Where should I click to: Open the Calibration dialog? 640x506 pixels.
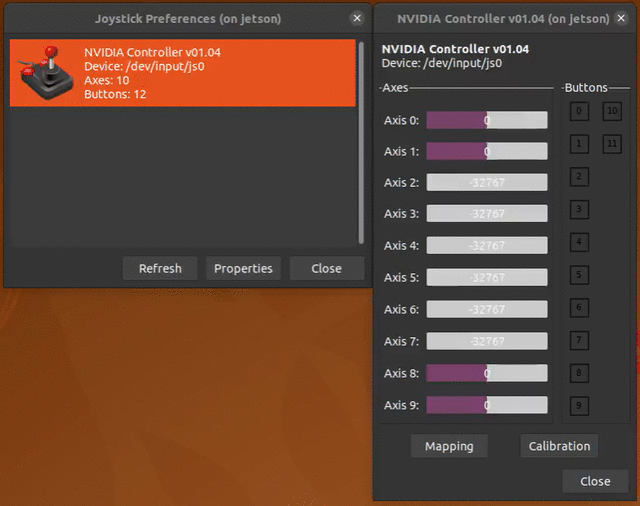tap(559, 446)
